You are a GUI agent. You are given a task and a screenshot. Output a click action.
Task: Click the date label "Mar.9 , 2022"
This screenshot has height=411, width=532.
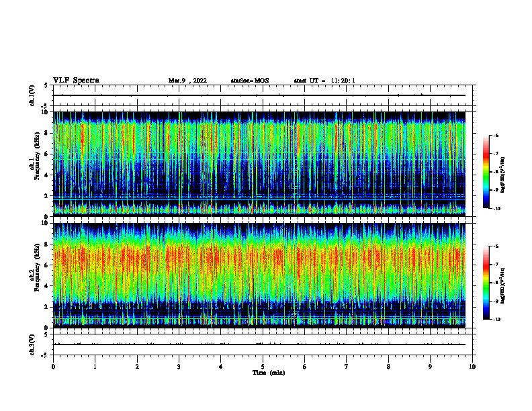point(187,81)
